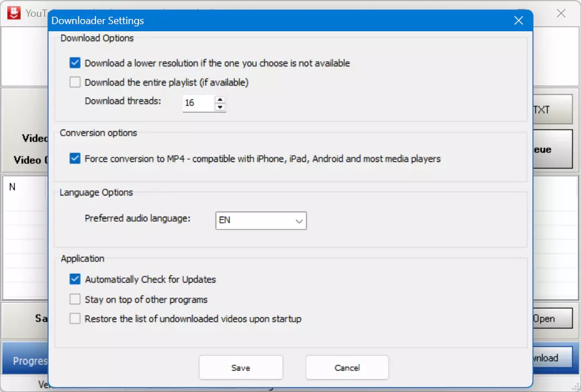Close the main YouTube downloader window

pyautogui.click(x=561, y=13)
